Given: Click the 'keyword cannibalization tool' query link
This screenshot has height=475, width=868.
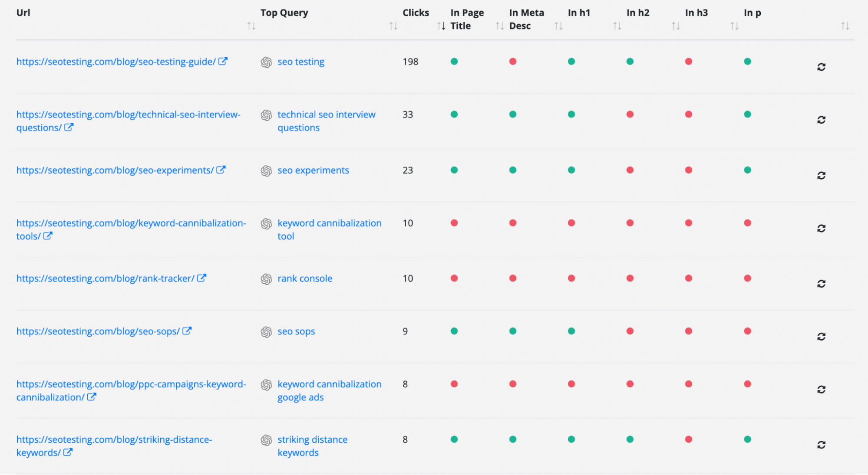Looking at the screenshot, I should pos(330,229).
